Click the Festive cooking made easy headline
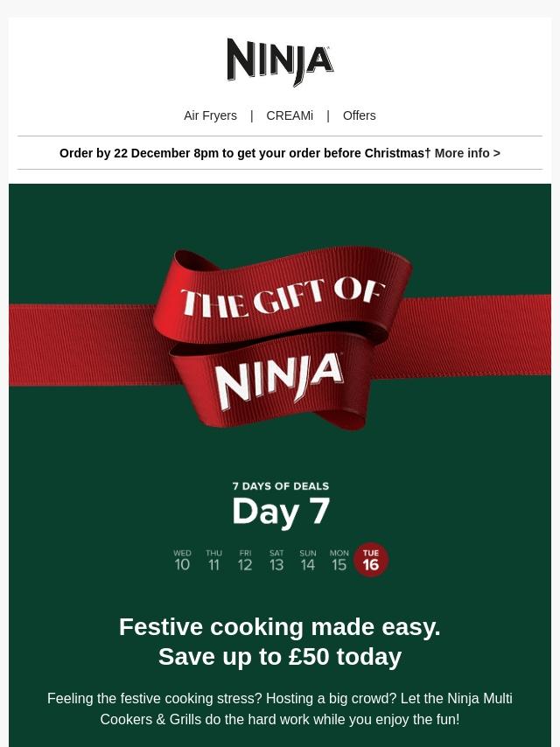This screenshot has height=747, width=560. [x=280, y=626]
